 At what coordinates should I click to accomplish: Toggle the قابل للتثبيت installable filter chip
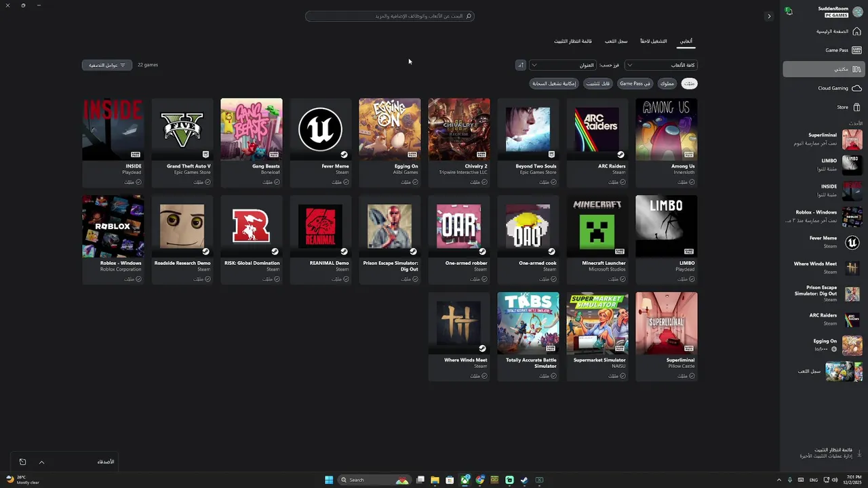pyautogui.click(x=598, y=83)
